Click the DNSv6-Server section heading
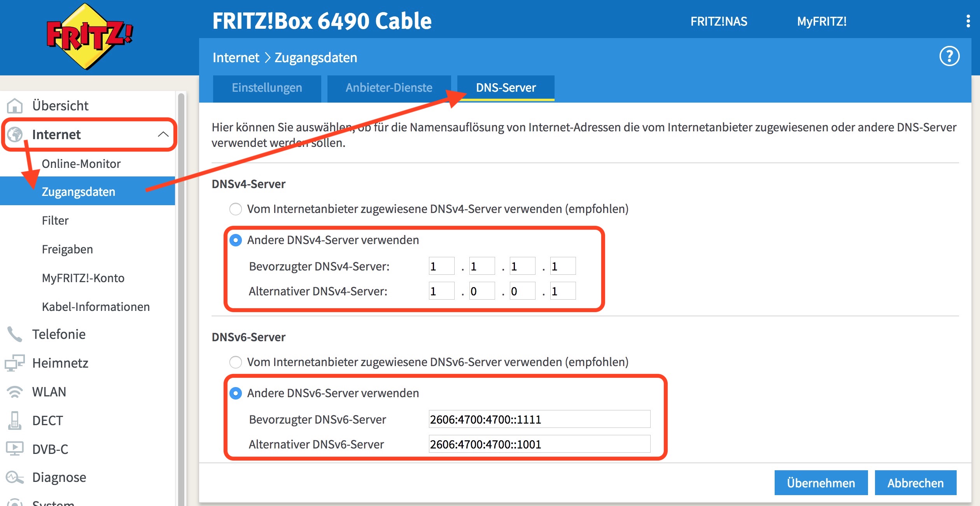The width and height of the screenshot is (980, 506). pos(248,337)
